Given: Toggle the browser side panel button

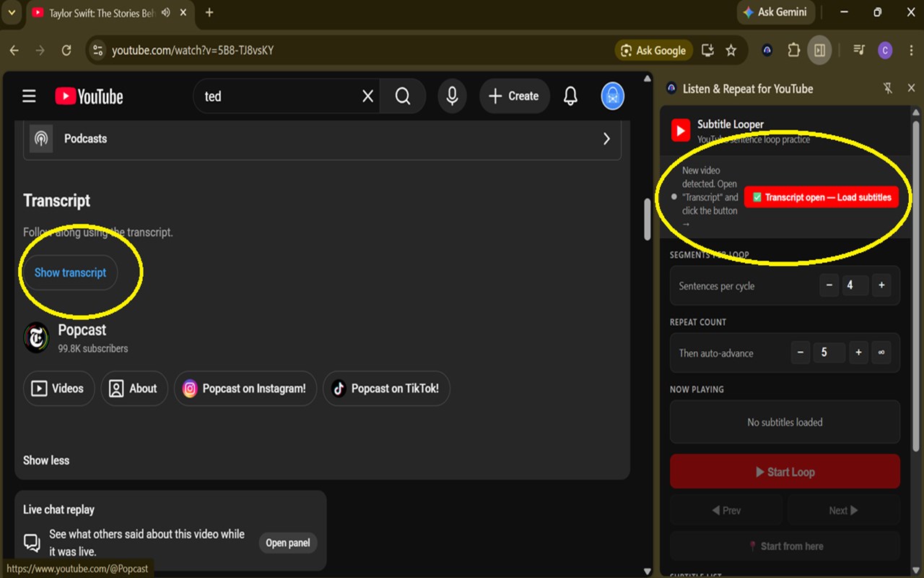Looking at the screenshot, I should click(819, 51).
